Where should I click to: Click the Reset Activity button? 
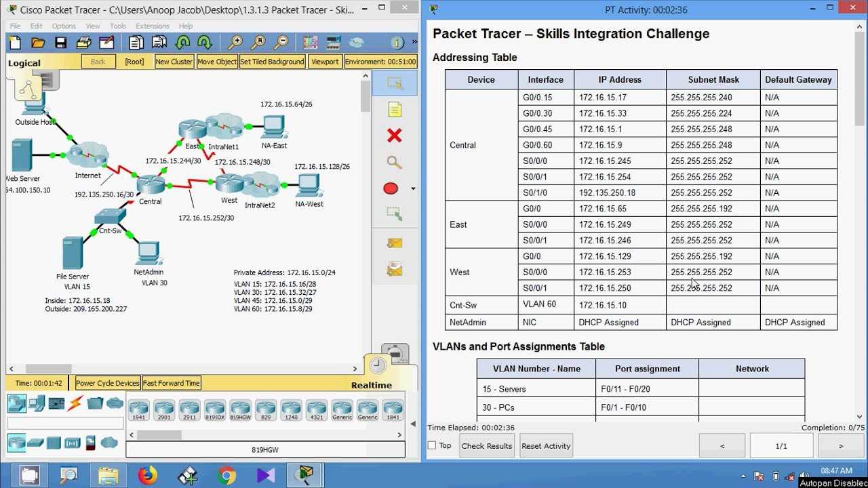point(547,446)
